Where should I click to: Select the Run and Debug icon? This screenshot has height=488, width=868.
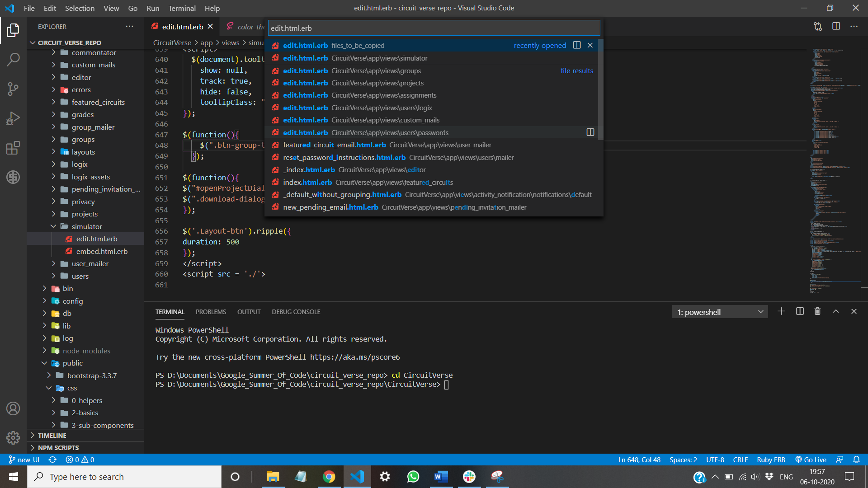(13, 118)
